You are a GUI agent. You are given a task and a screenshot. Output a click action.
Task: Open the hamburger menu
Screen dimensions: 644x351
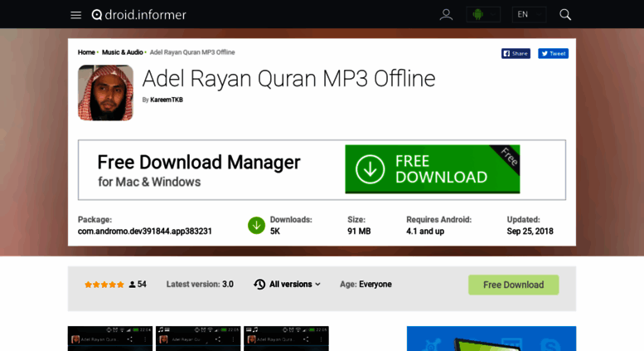75,15
